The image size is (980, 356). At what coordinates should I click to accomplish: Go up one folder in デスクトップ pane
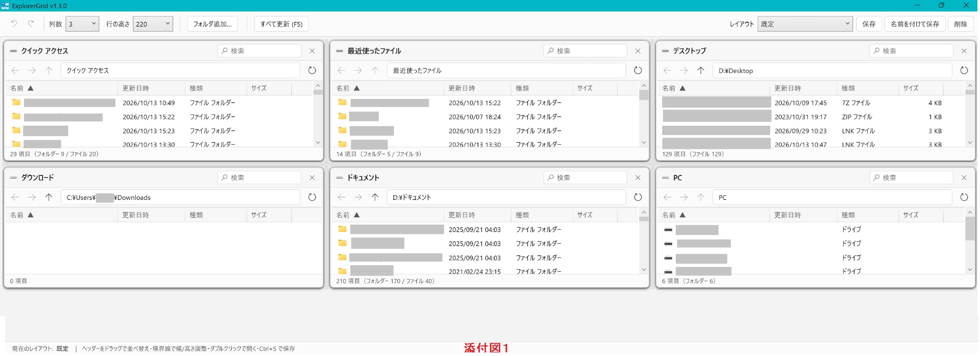[701, 70]
